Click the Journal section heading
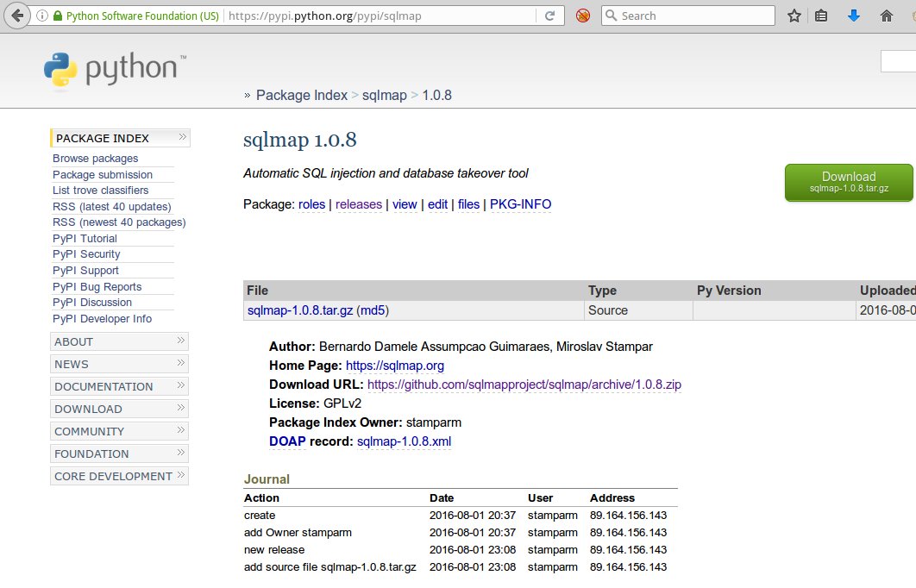916x588 pixels. pos(267,479)
